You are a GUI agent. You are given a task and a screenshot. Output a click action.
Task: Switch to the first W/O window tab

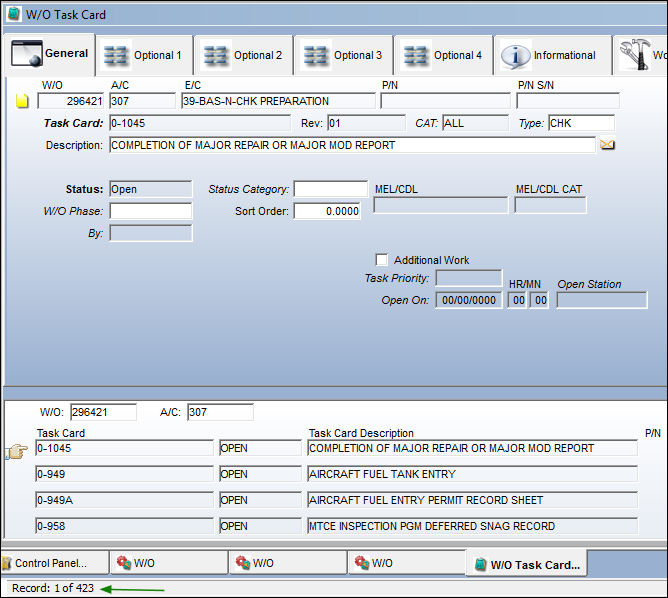(x=169, y=563)
